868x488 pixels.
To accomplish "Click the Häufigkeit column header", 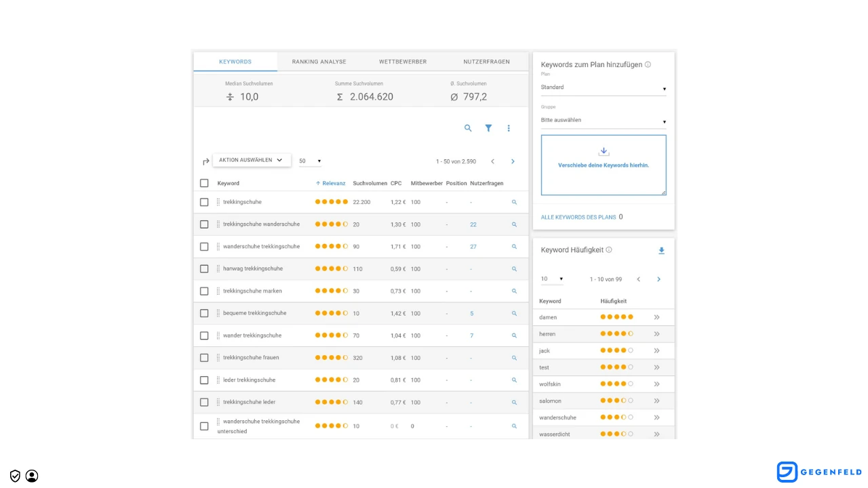I will [x=614, y=301].
